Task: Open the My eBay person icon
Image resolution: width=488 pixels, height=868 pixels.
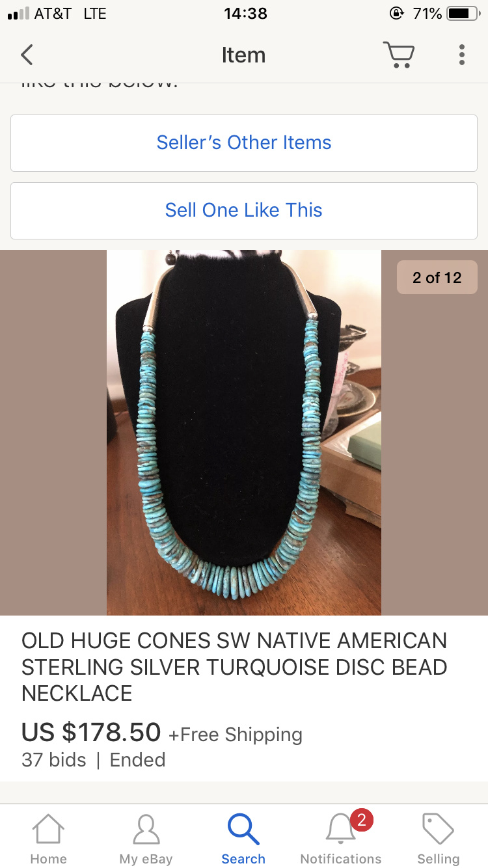Action: pos(146,829)
